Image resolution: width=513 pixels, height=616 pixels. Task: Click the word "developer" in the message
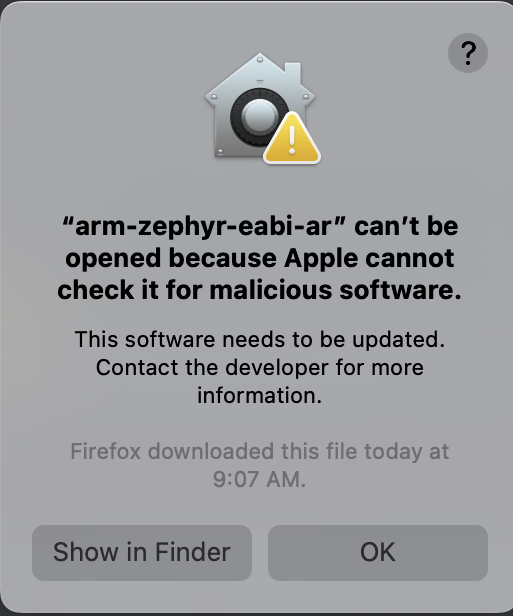277,368
